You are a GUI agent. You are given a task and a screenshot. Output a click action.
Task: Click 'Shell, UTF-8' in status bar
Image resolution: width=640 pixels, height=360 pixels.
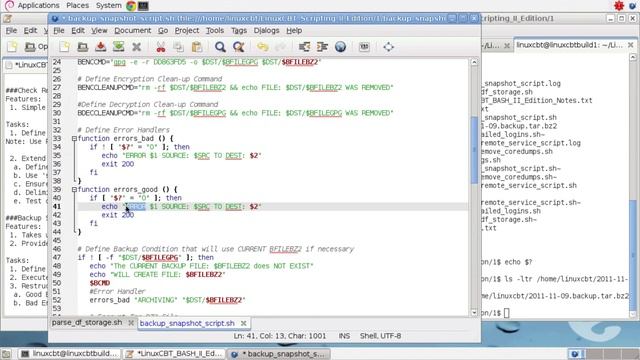380,336
